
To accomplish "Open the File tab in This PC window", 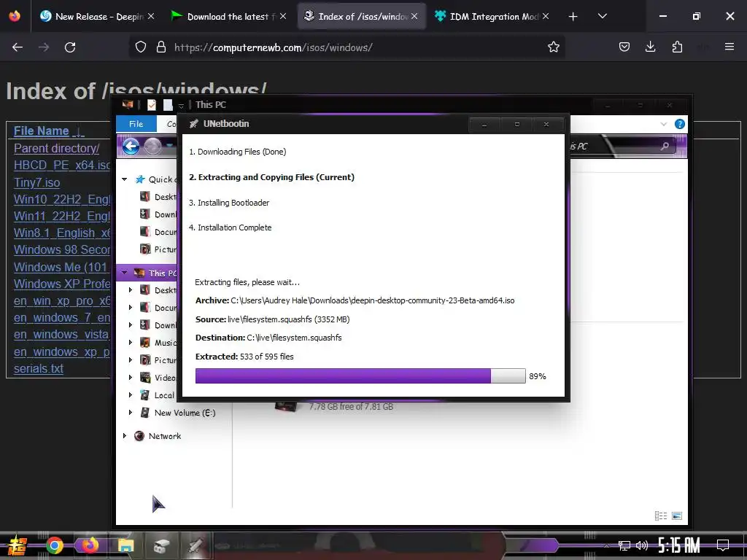I will point(136,124).
